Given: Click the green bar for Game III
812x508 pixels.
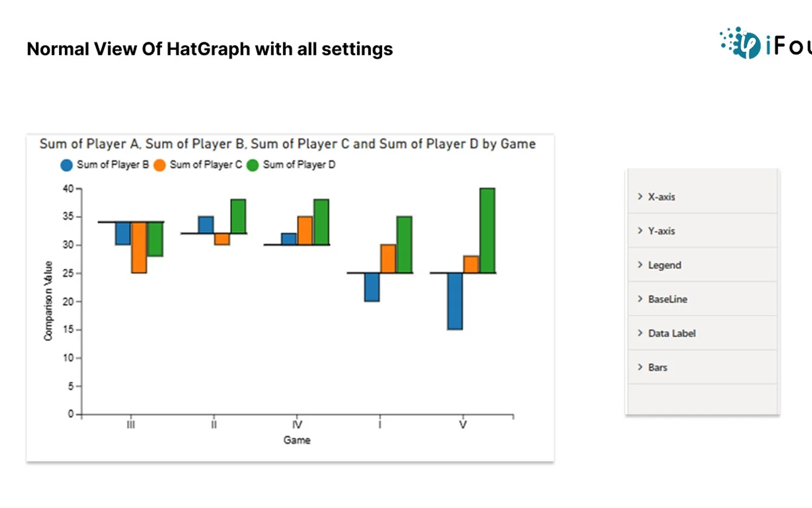Looking at the screenshot, I should tap(155, 239).
